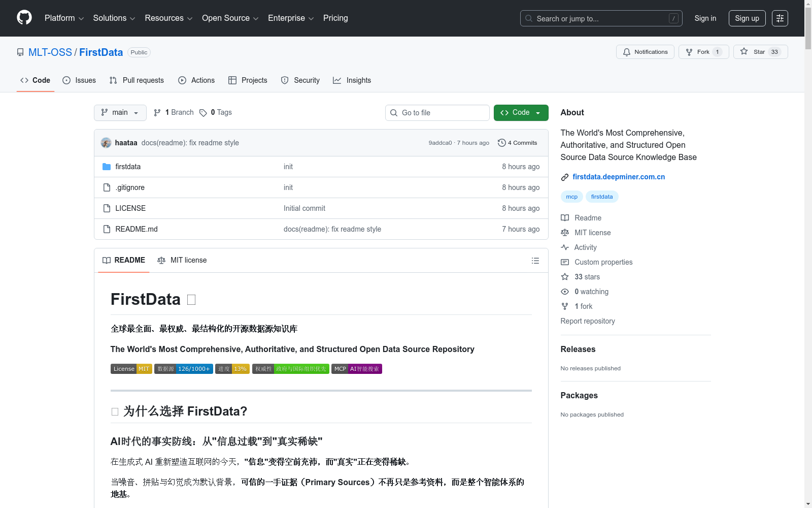Image resolution: width=812 pixels, height=508 pixels.
Task: Click the note icon beside Custom properties
Action: 565,262
